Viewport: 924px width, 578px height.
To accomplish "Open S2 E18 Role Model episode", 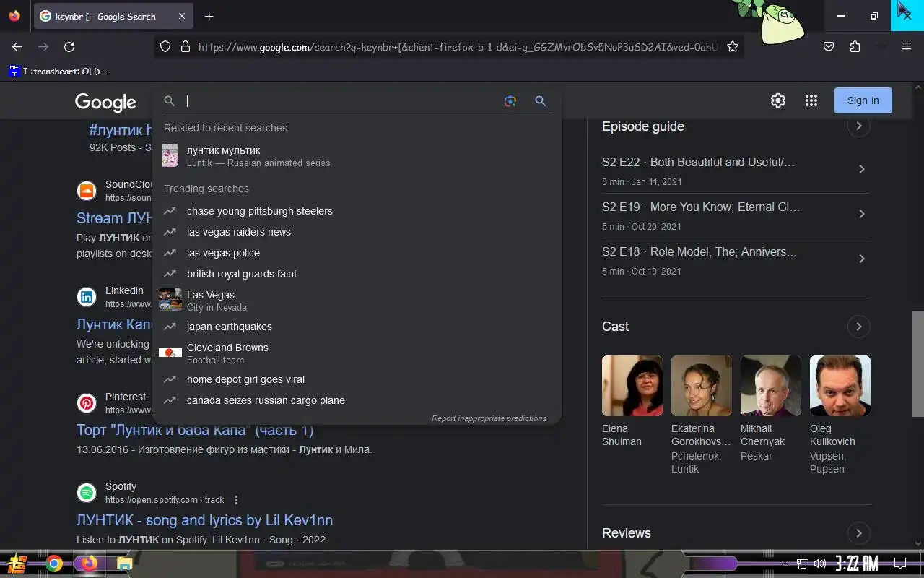I will click(x=736, y=261).
